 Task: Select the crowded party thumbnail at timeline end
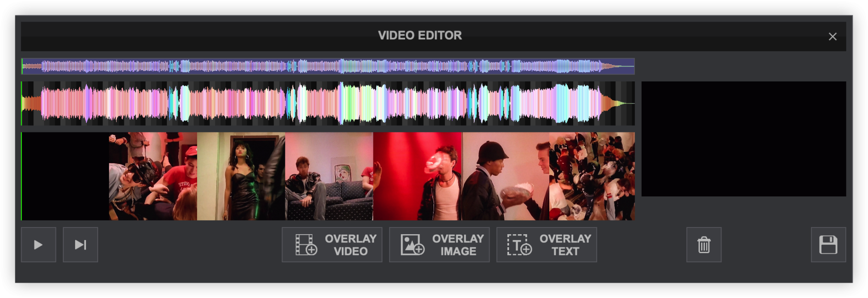[592, 176]
